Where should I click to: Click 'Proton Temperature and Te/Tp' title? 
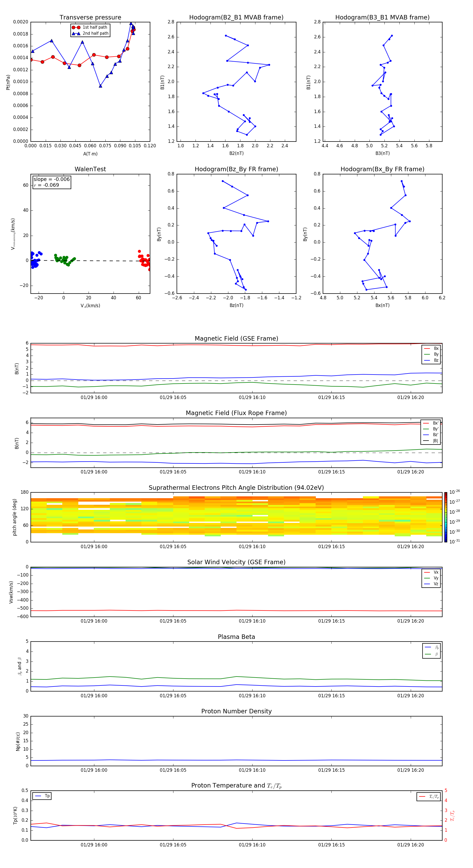[236, 786]
